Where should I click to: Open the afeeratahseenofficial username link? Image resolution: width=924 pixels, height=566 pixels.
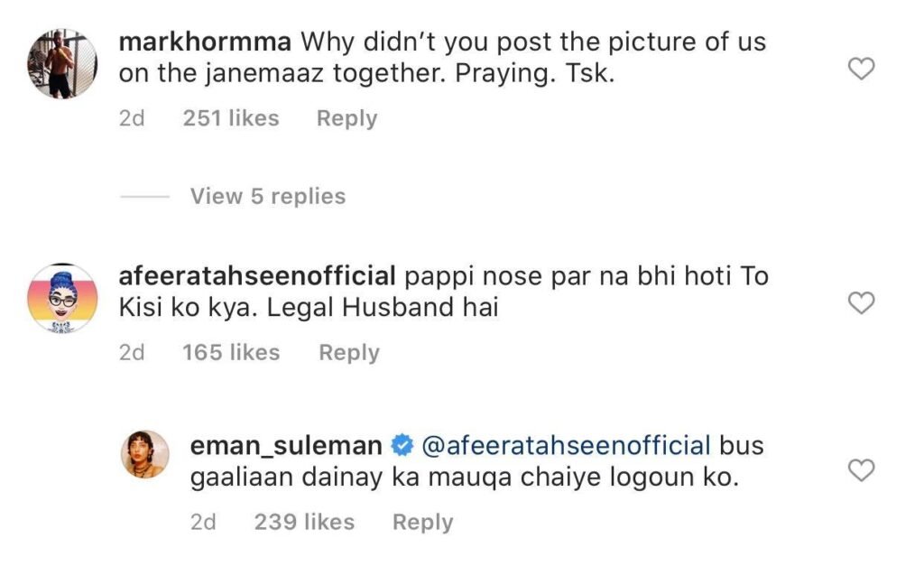coord(257,276)
